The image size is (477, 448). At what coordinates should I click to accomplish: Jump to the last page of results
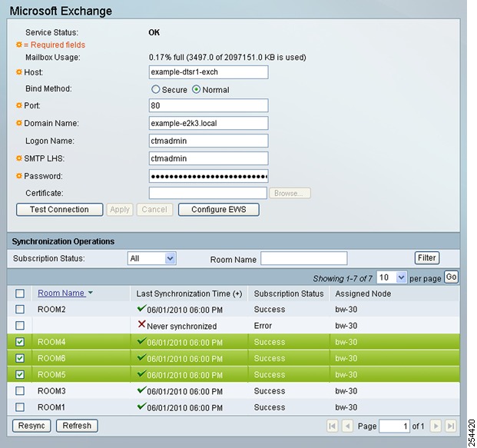450,426
